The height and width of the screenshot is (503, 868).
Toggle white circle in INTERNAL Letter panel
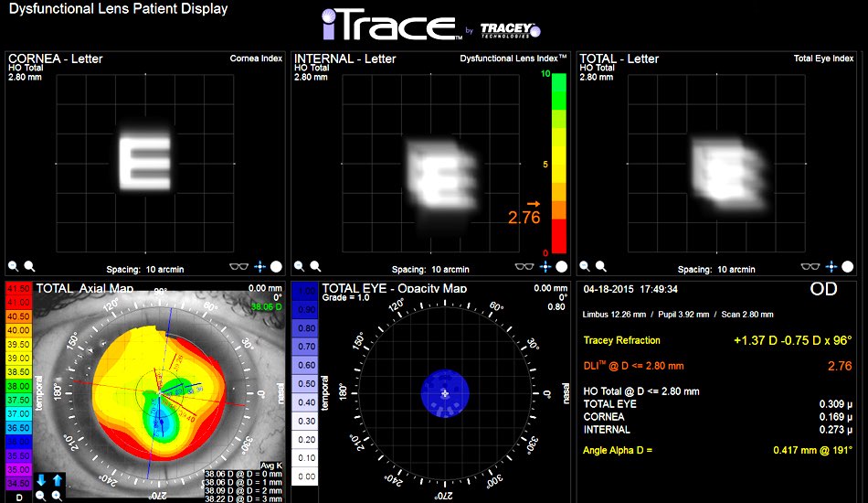tap(562, 267)
